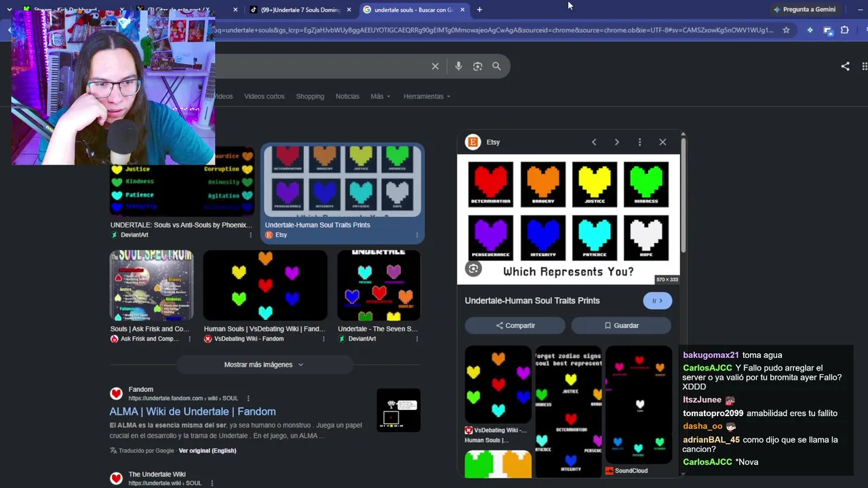
Task: Share the Google results page
Action: coord(845,66)
